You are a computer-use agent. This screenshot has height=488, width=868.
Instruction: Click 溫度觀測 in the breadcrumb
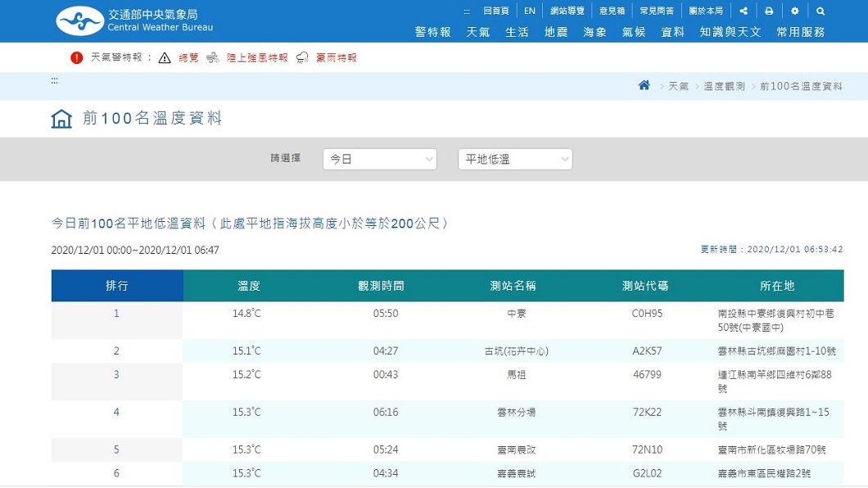[x=724, y=86]
